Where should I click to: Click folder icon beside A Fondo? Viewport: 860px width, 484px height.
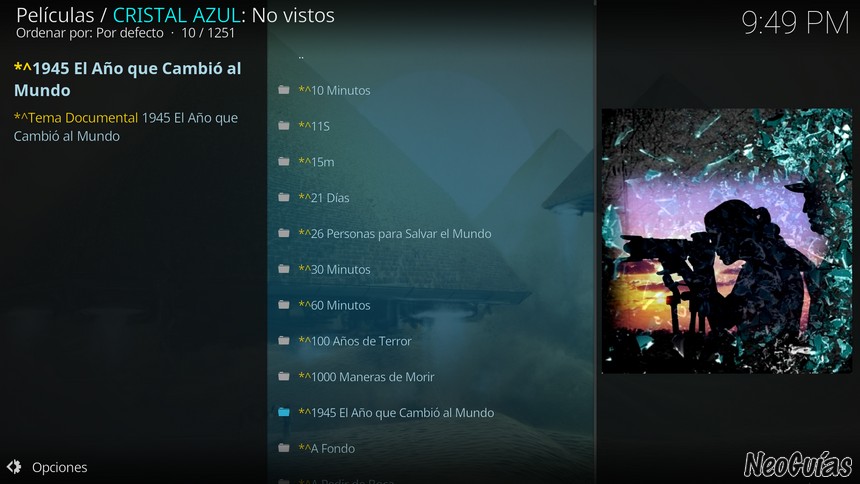[x=284, y=448]
